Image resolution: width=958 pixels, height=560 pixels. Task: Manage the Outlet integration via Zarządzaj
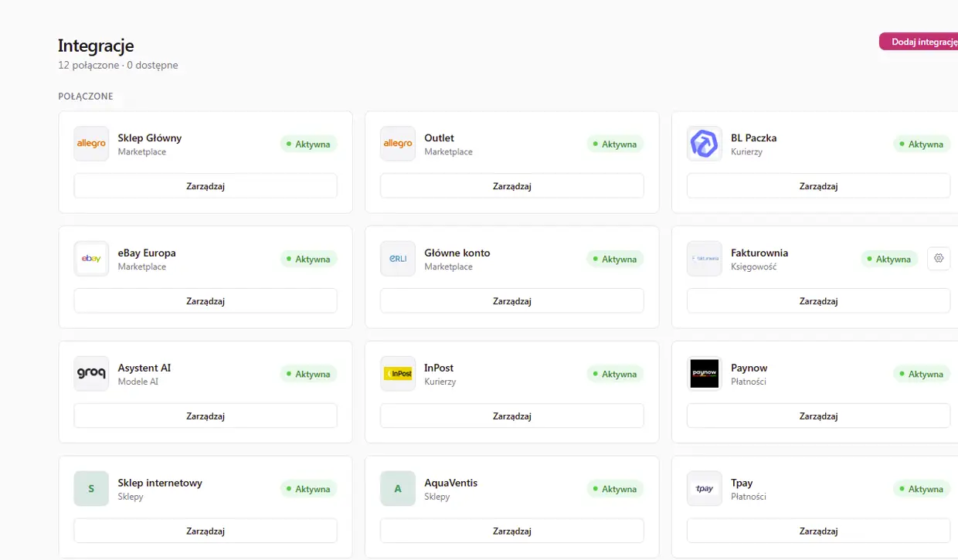tap(512, 186)
